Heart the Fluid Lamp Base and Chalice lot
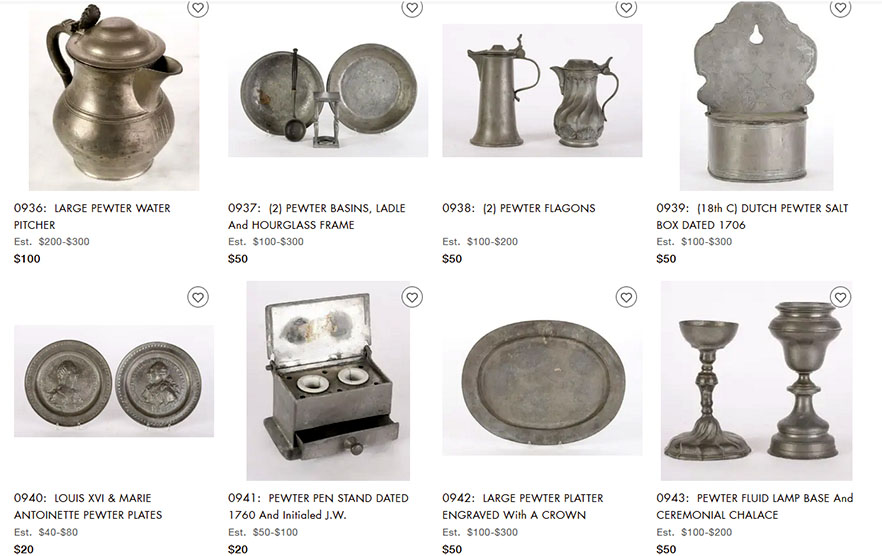The image size is (882, 556). pos(840,297)
